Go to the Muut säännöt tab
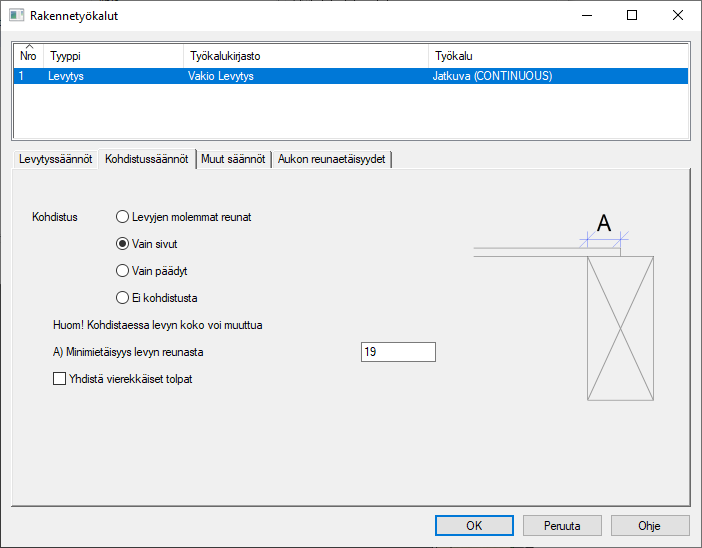The image size is (702, 548). (233, 160)
